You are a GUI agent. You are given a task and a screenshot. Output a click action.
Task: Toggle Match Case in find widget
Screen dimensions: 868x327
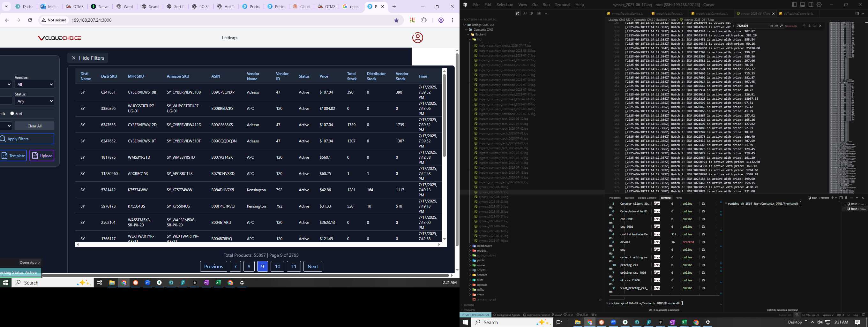(x=772, y=26)
